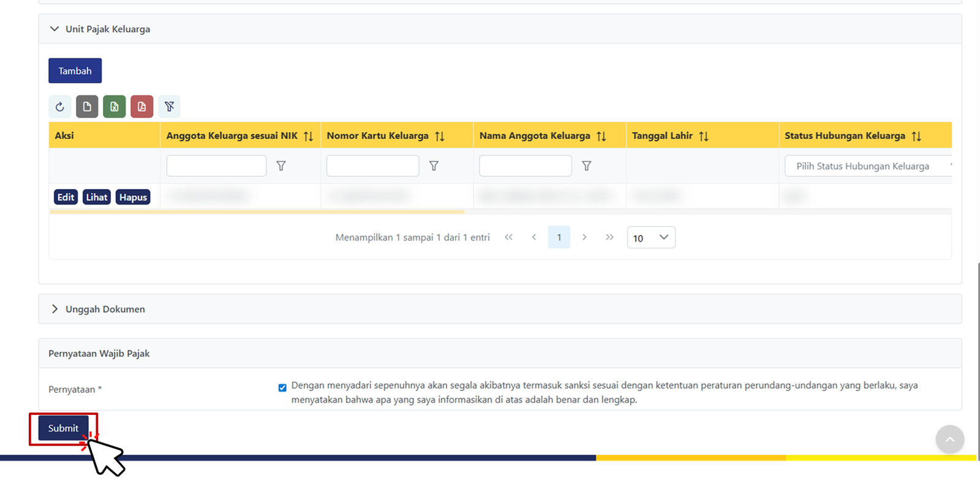
Task: Clear filters using the filter-off icon
Action: tap(169, 106)
